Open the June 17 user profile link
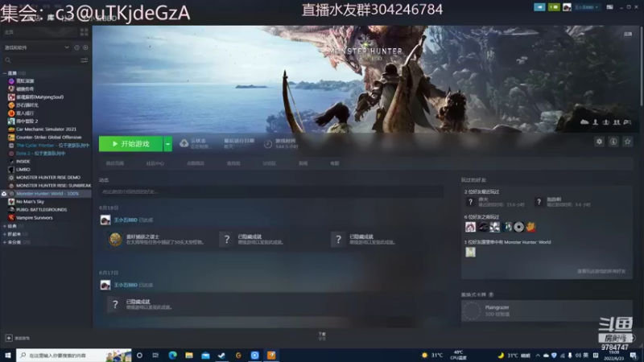The height and width of the screenshot is (362, 644). point(126,285)
